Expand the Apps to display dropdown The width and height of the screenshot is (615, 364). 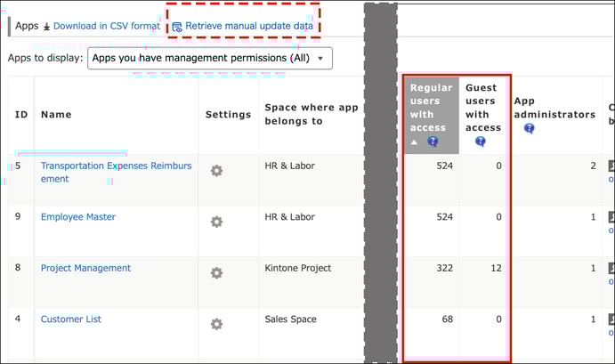210,59
